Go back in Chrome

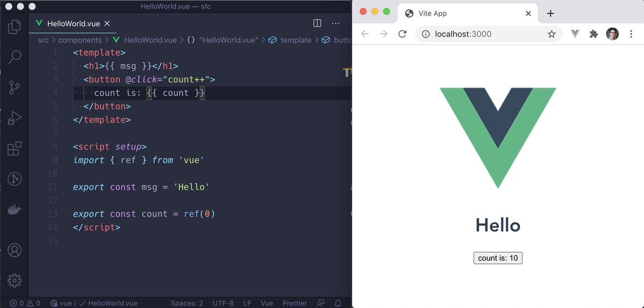[x=364, y=34]
